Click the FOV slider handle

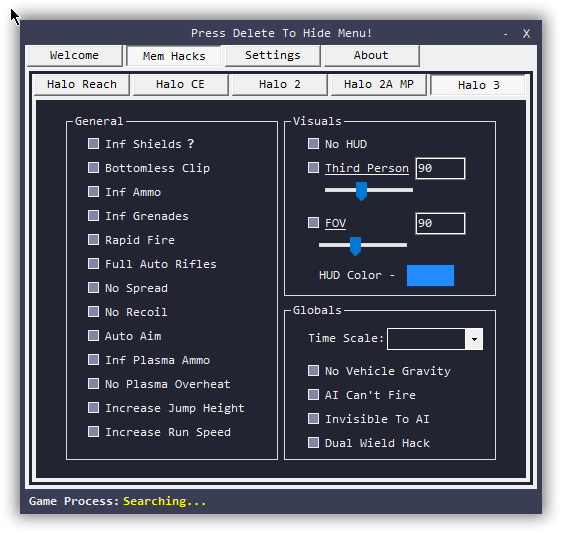[x=355, y=246]
